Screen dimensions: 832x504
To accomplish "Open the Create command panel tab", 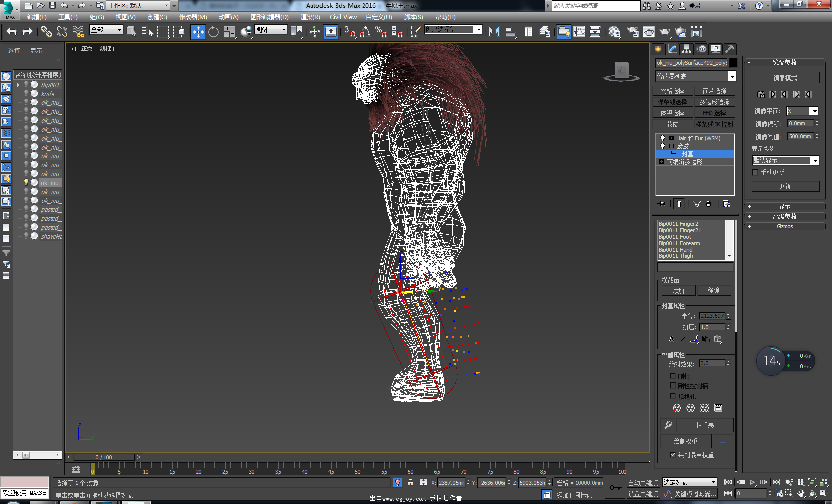I will [x=658, y=49].
